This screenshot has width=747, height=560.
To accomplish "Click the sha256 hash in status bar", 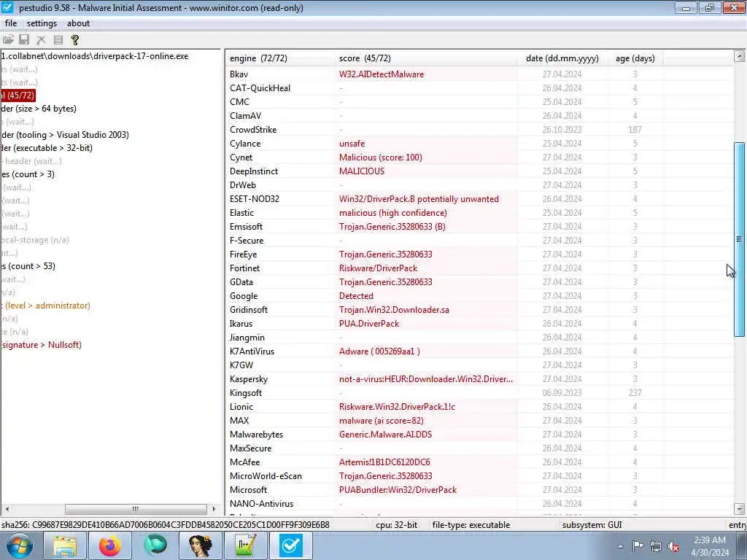I will [x=166, y=525].
